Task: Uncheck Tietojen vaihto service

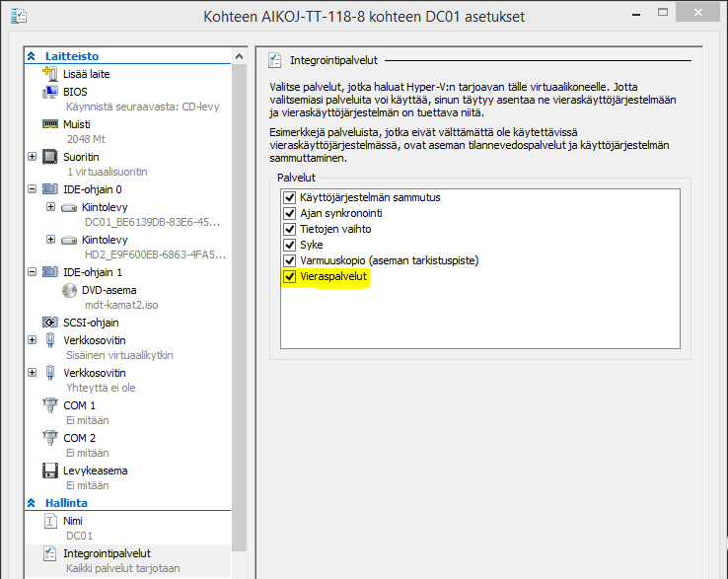Action: pyautogui.click(x=290, y=229)
